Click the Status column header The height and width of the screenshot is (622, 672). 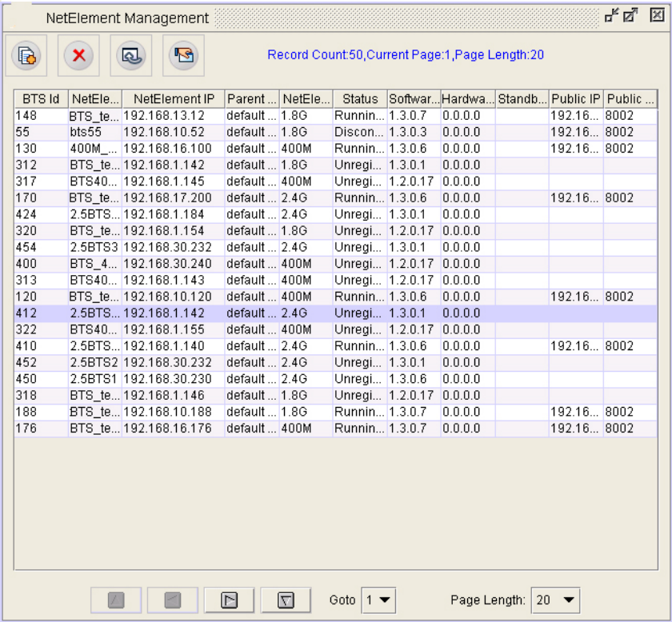coord(360,99)
